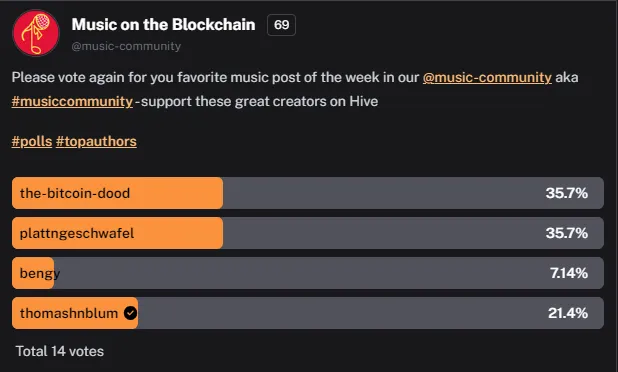618x372 pixels.
Task: Open the #topauthors hashtag
Action: point(96,141)
